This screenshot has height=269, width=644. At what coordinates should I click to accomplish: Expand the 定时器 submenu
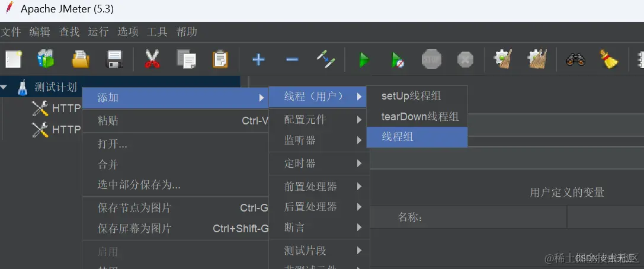coord(318,164)
